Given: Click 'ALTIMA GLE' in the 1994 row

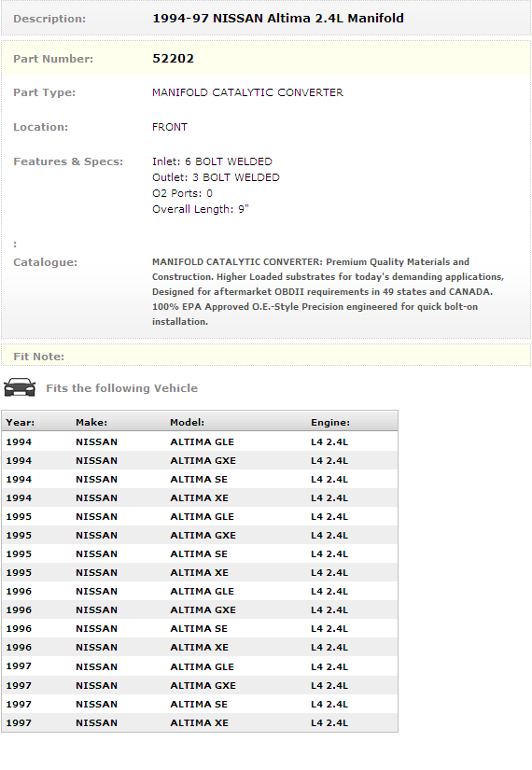Looking at the screenshot, I should 202,442.
